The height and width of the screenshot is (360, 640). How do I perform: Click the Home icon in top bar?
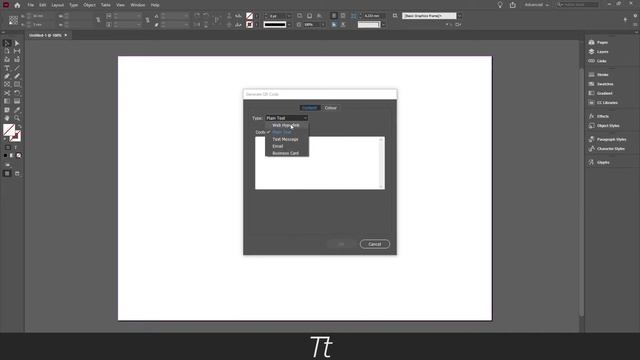(17, 5)
